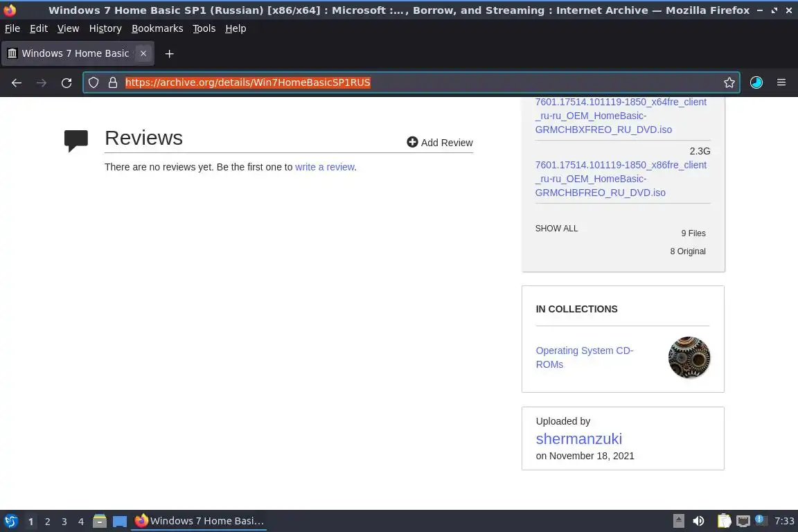The width and height of the screenshot is (798, 532).
Task: Switch to workspace 1
Action: pyautogui.click(x=30, y=522)
